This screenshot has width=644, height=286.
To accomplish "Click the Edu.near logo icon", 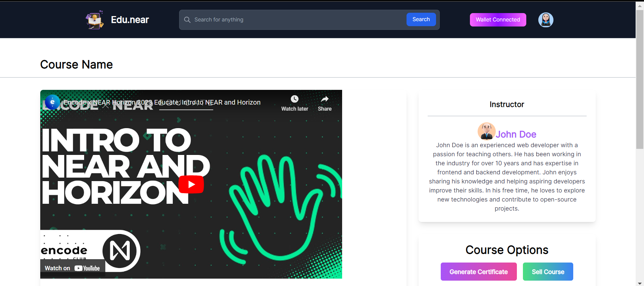I will (95, 20).
